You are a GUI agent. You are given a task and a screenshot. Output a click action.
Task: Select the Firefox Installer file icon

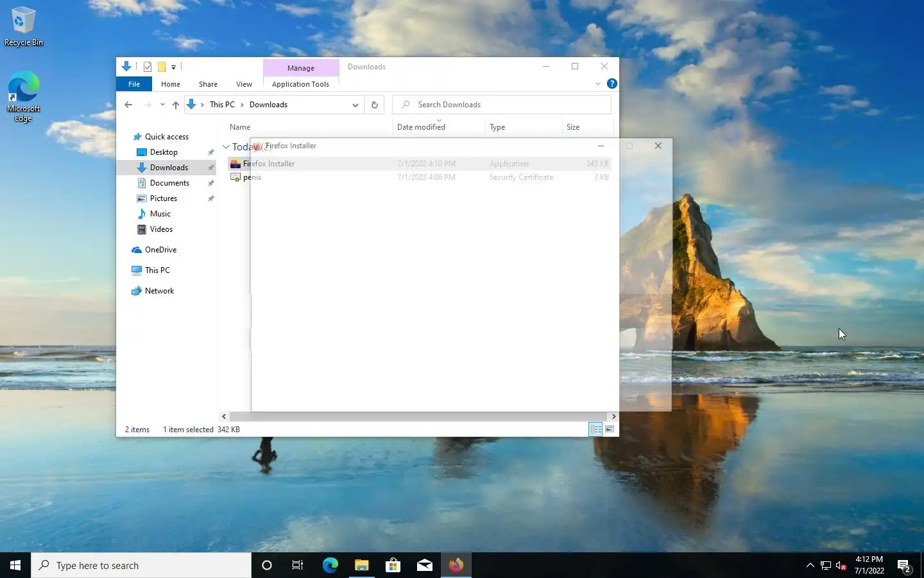[x=235, y=164]
